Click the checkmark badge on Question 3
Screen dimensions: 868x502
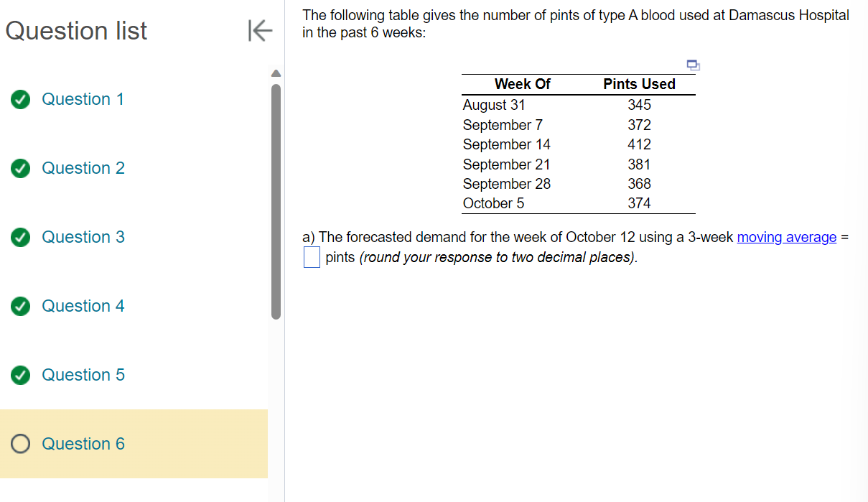coord(20,237)
